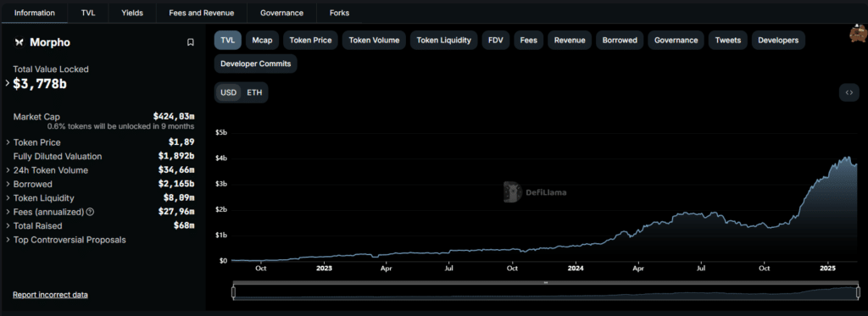This screenshot has width=868, height=316.
Task: Click the $4b y-axis label
Action: click(x=221, y=158)
